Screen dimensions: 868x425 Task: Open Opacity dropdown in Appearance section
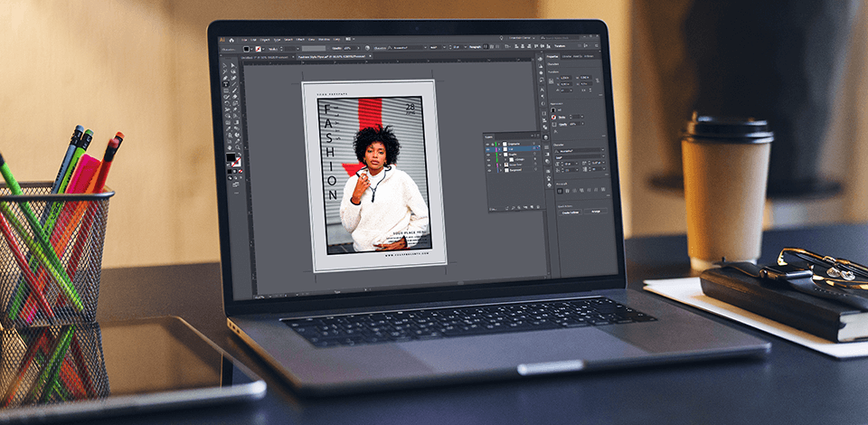[x=583, y=123]
